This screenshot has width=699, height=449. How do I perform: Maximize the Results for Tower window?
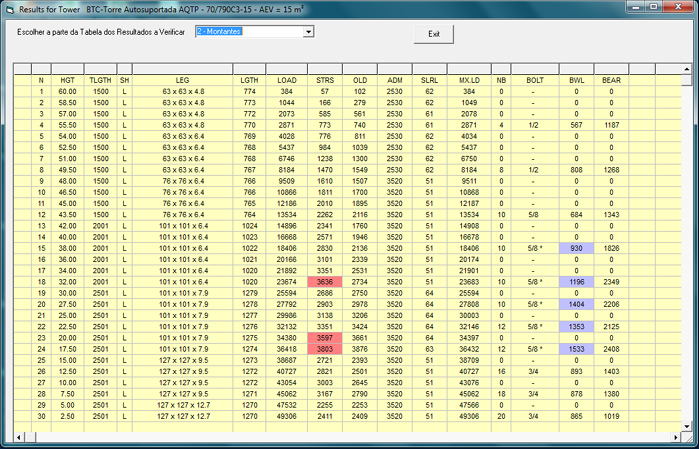coord(653,6)
